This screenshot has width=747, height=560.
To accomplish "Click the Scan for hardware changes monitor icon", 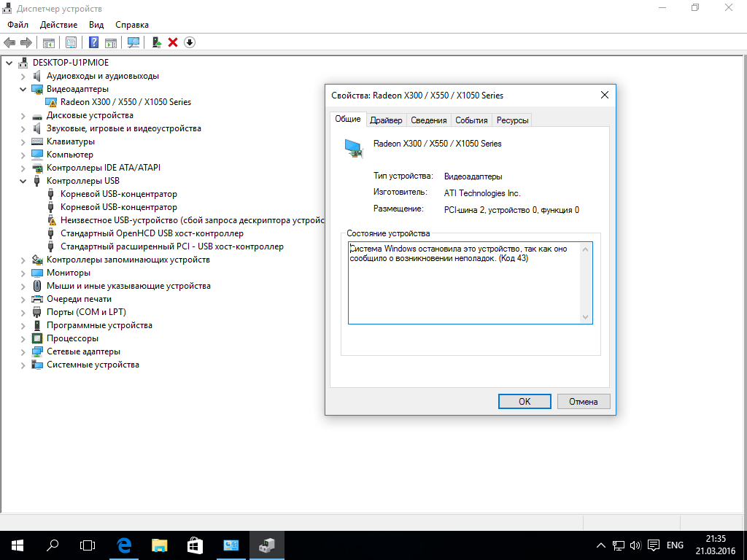I will (x=133, y=42).
